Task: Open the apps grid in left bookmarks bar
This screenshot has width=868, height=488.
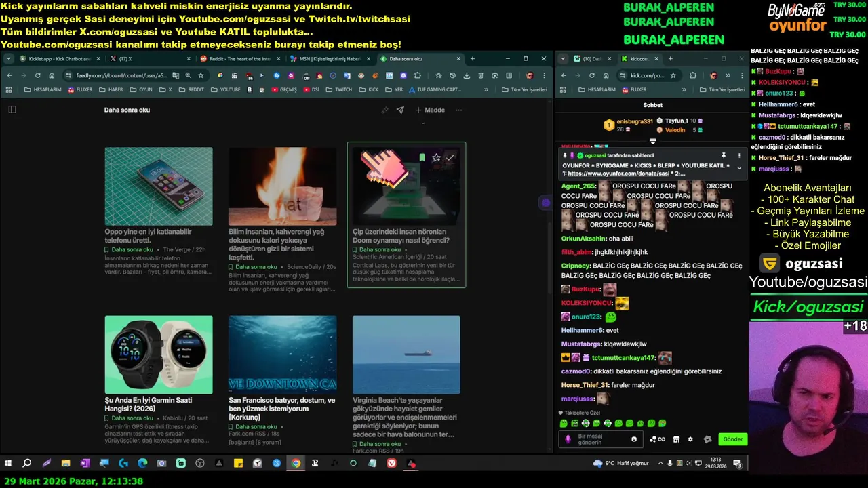Action: (9, 89)
